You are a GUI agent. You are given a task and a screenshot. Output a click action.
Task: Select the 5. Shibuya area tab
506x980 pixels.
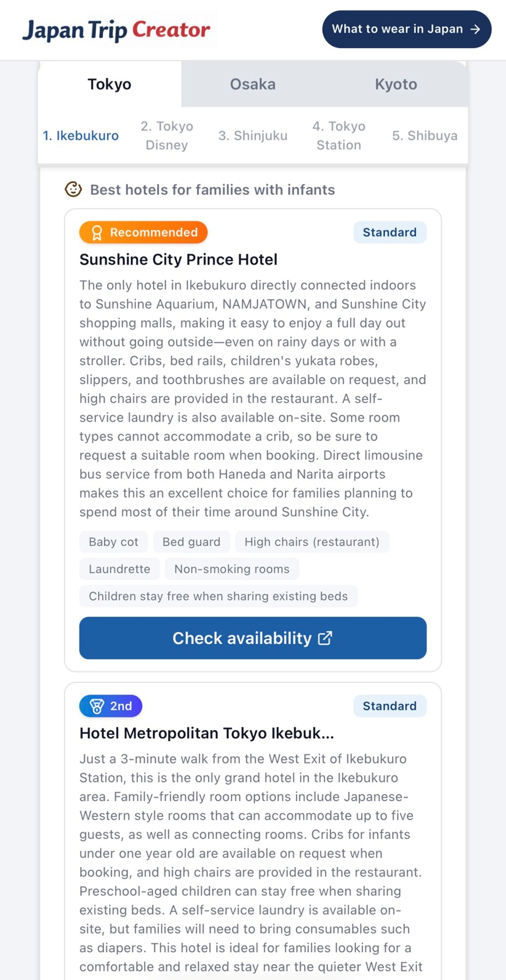[425, 136]
